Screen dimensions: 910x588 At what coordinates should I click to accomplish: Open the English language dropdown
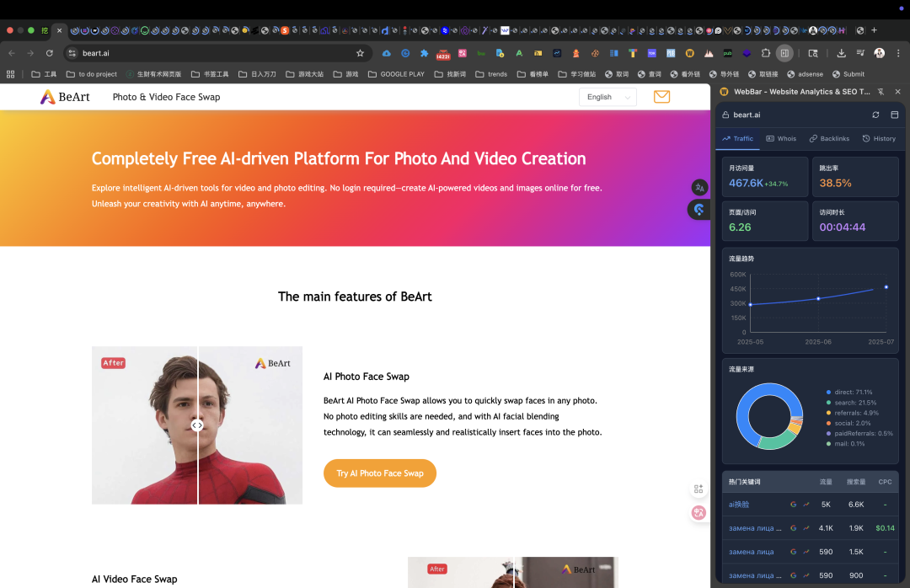pos(608,97)
